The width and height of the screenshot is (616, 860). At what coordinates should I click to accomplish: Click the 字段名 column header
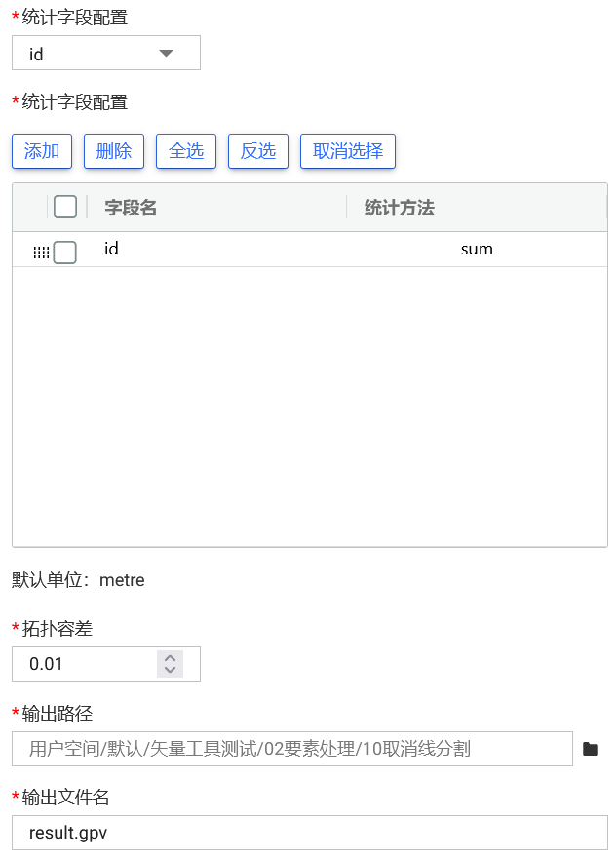point(131,208)
